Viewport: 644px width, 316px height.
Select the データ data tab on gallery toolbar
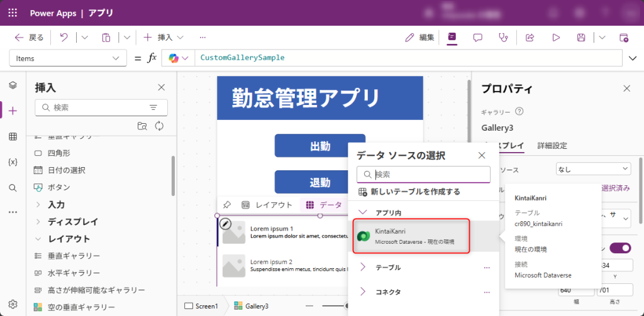pyautogui.click(x=325, y=205)
